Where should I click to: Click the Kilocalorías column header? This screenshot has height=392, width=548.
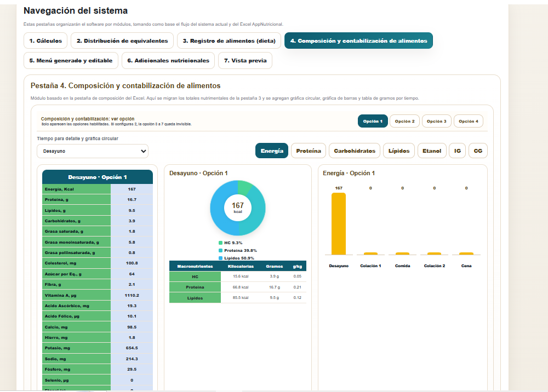[x=241, y=266]
